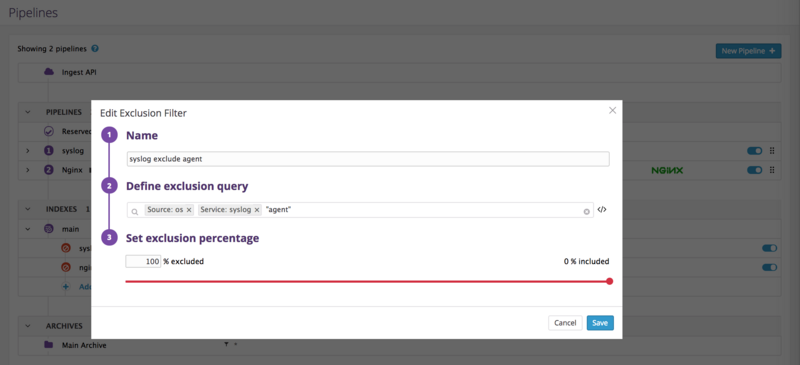Viewport: 800px width, 365px height.
Task: Collapse the PIPELINES section
Action: click(x=28, y=112)
